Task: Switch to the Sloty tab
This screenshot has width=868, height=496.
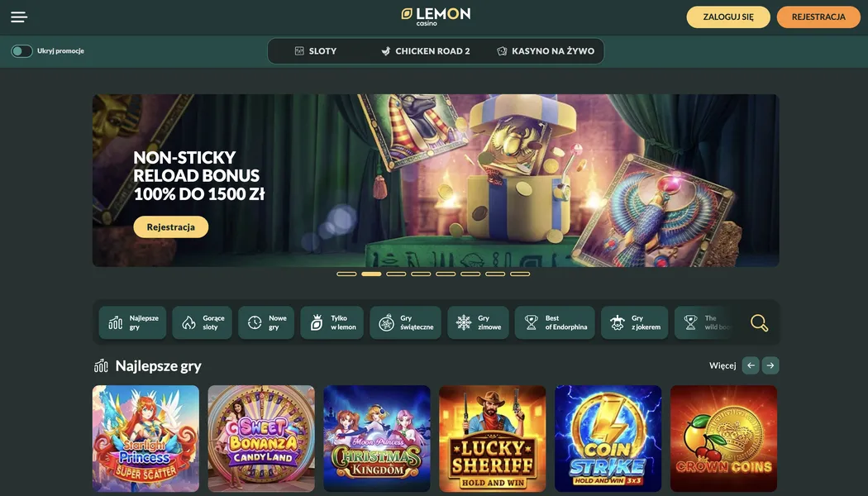Action: [316, 51]
